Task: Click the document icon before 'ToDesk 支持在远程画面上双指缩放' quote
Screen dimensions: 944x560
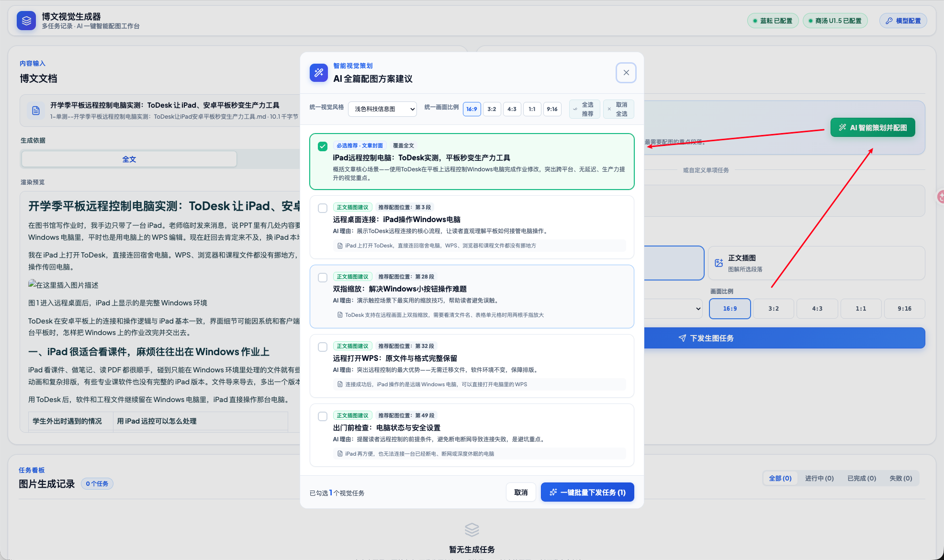Action: pos(340,315)
